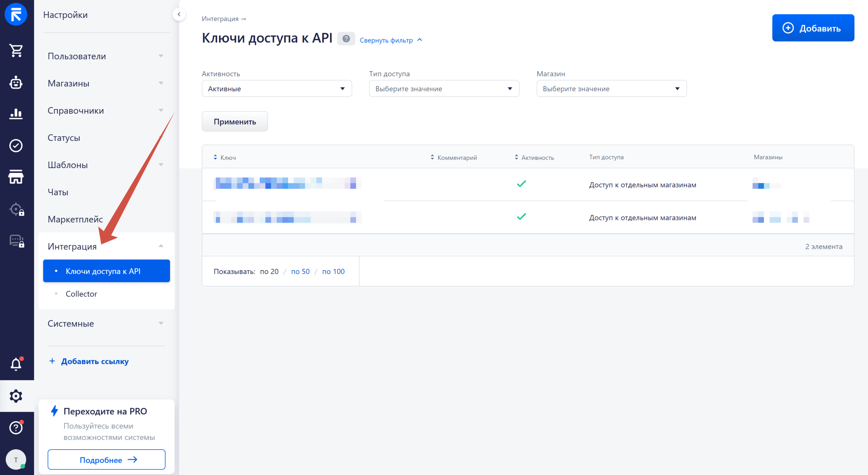Click the Добавить button
868x475 pixels.
pos(813,28)
